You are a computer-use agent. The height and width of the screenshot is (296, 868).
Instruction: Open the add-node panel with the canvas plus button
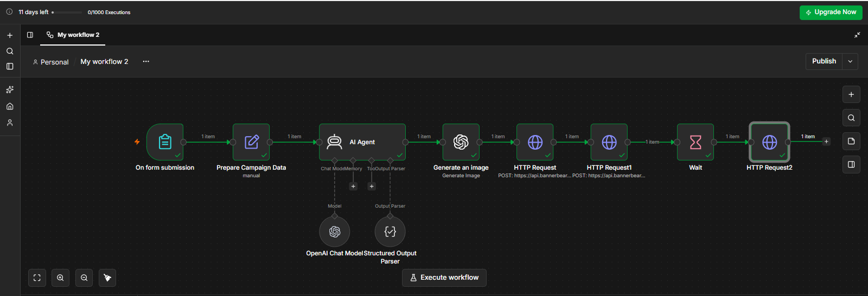coord(851,94)
